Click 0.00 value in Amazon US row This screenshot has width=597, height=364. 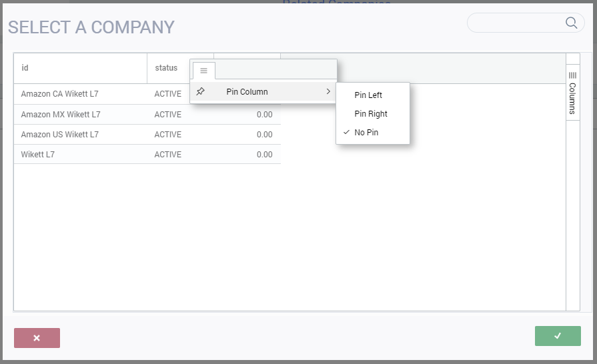(x=264, y=135)
